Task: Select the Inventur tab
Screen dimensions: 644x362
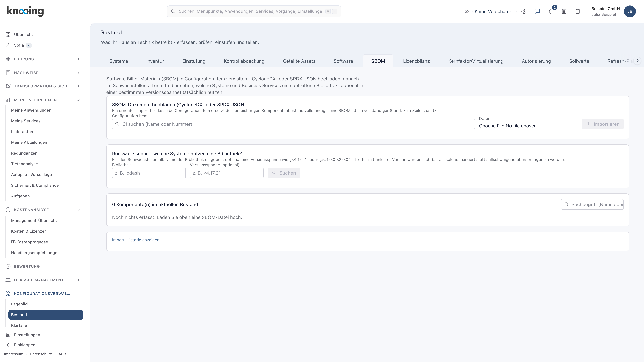Action: tap(155, 61)
